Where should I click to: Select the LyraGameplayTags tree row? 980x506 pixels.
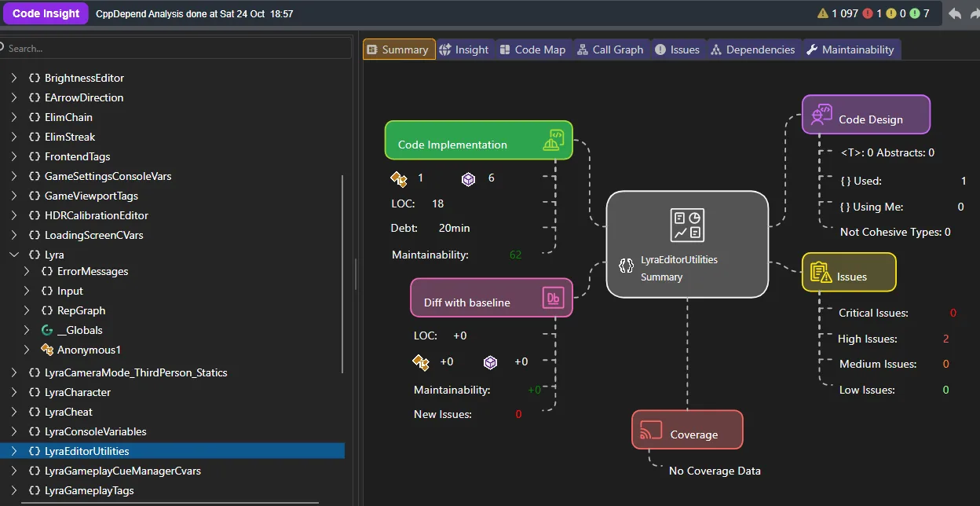point(172,490)
